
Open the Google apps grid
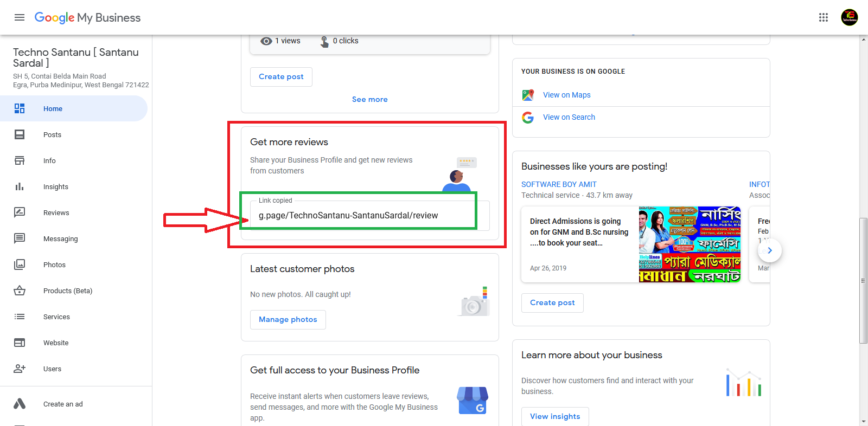(x=823, y=17)
